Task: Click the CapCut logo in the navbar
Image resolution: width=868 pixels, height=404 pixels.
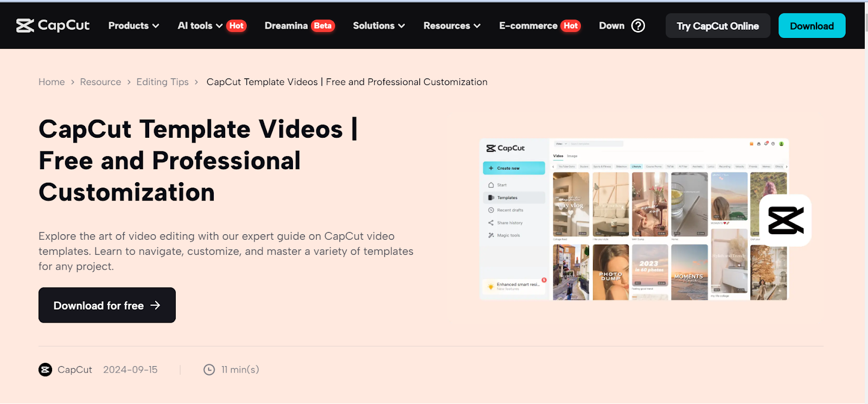Action: pos(53,25)
